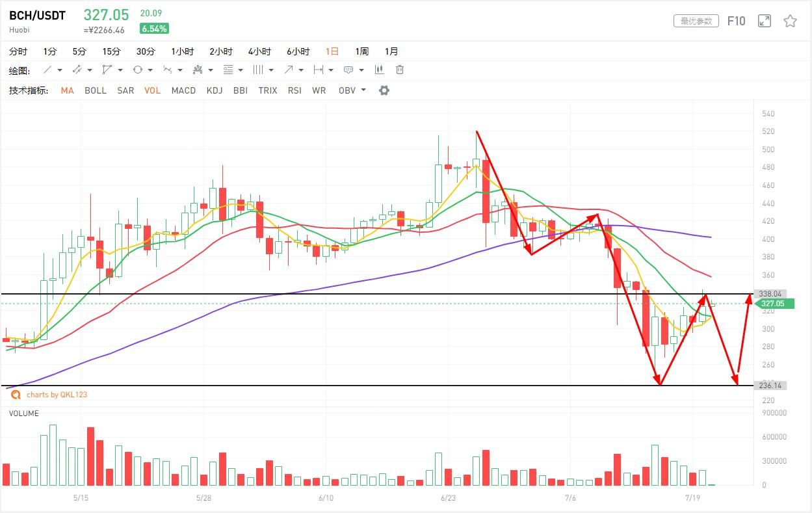Expand the Fibonacci tool dropdown arrow
Image resolution: width=812 pixels, height=513 pixels.
(241, 70)
